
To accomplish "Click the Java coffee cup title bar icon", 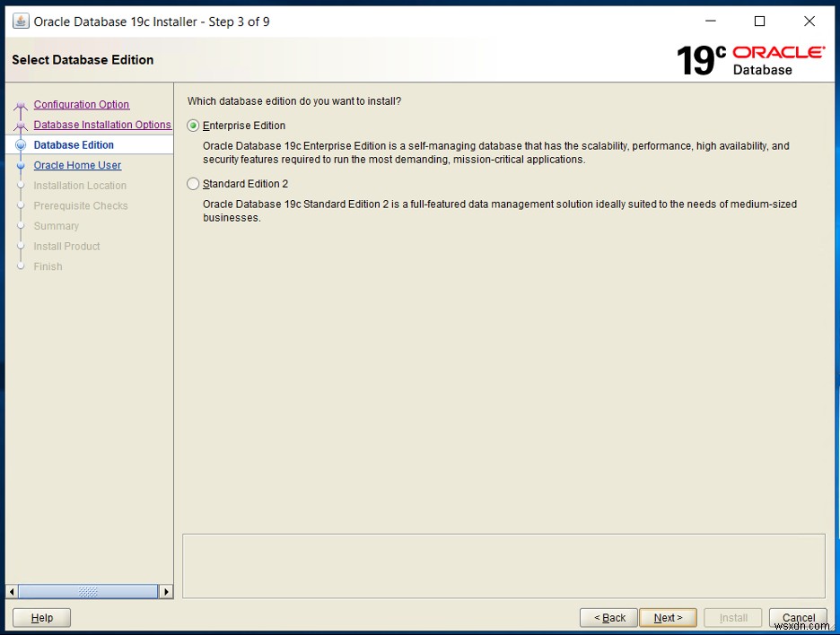I will 20,21.
